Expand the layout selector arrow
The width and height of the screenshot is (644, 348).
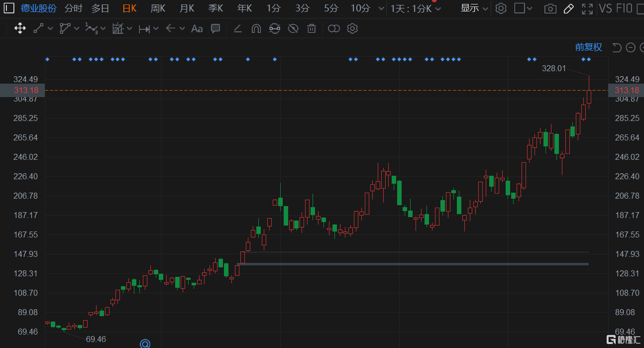point(530,8)
